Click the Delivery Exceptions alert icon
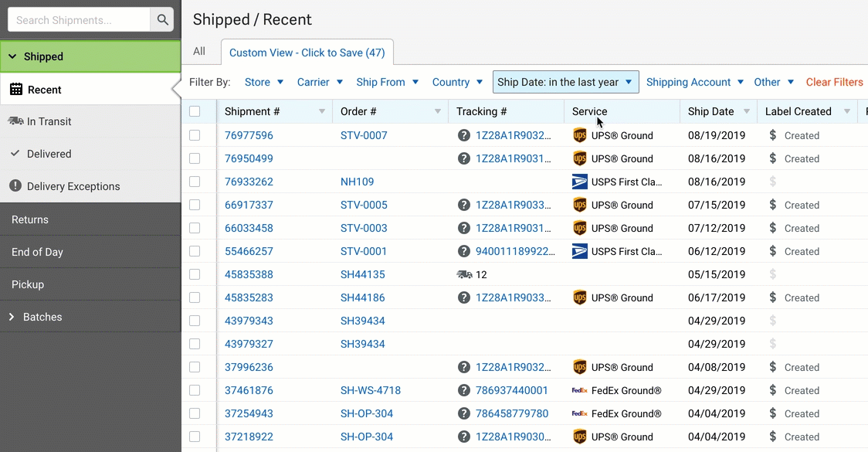Image resolution: width=868 pixels, height=452 pixels. 17,185
